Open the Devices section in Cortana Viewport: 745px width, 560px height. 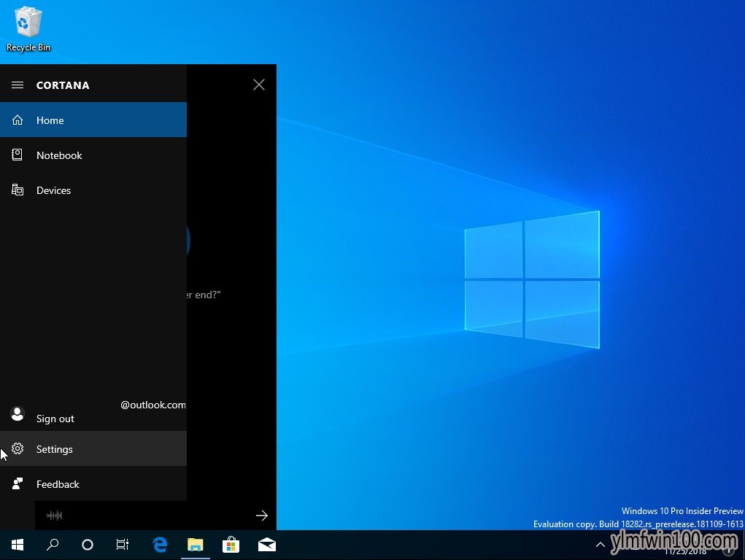point(93,190)
